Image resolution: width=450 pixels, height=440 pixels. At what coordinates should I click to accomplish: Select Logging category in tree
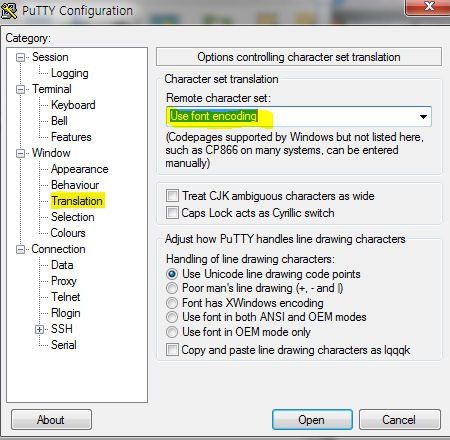(70, 73)
